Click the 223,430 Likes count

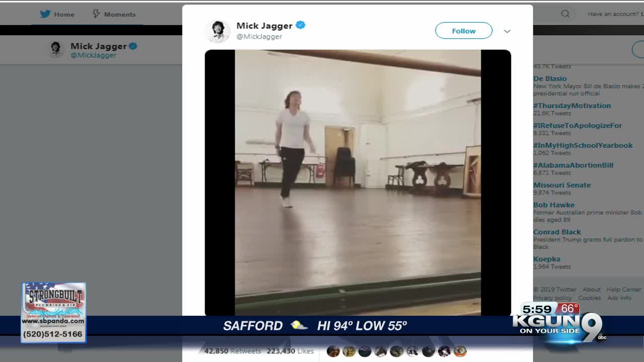click(290, 351)
